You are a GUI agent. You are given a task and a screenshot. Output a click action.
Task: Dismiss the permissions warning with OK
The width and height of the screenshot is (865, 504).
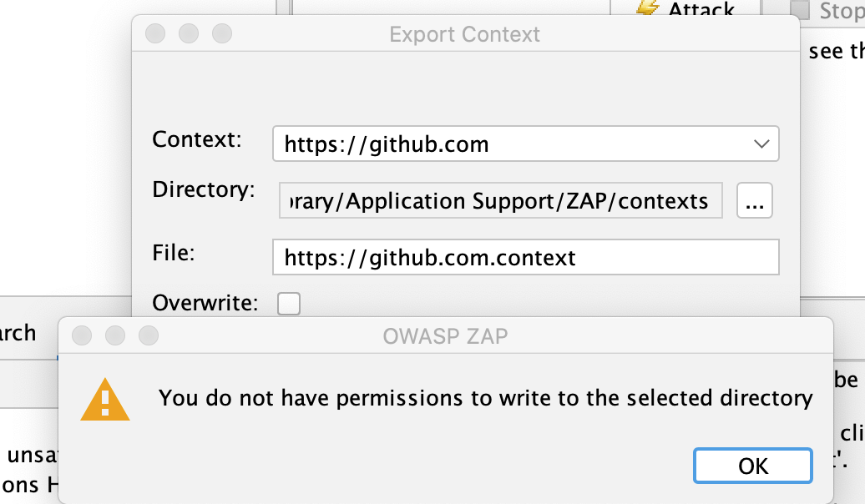(x=752, y=466)
